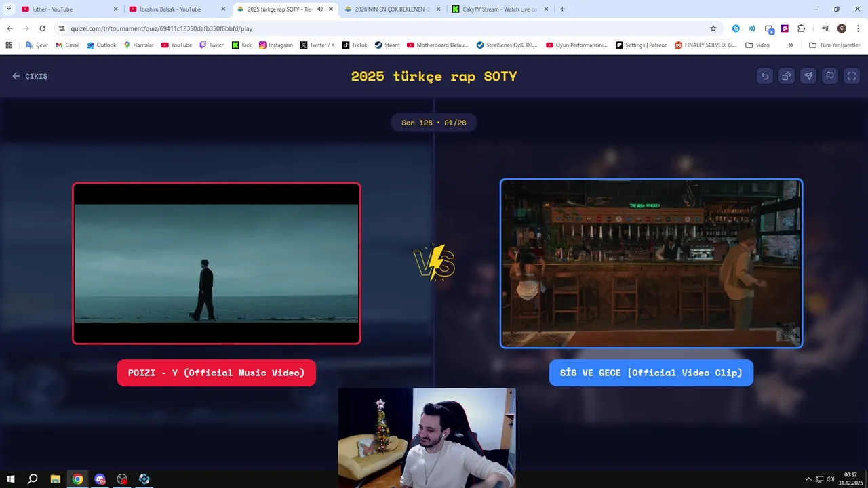Show hidden bookmarks with the double chevron
This screenshot has width=868, height=488.
click(x=791, y=45)
